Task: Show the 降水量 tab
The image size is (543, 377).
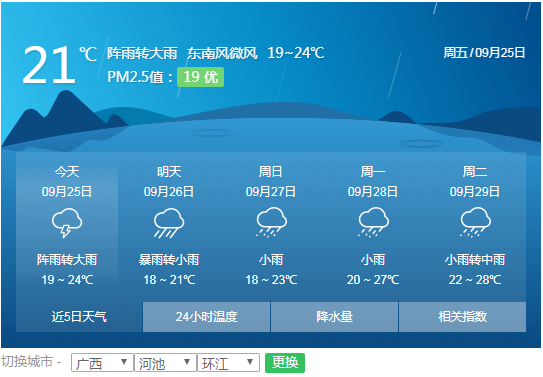Action: click(335, 317)
